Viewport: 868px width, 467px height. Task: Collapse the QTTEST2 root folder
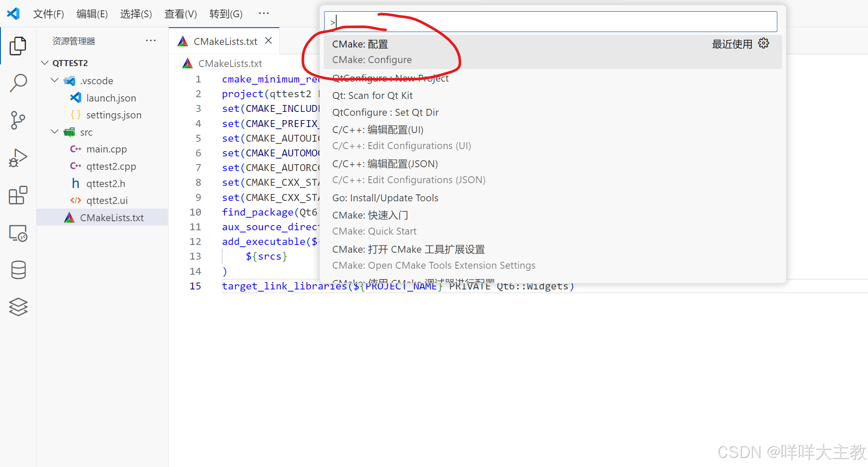coord(44,63)
